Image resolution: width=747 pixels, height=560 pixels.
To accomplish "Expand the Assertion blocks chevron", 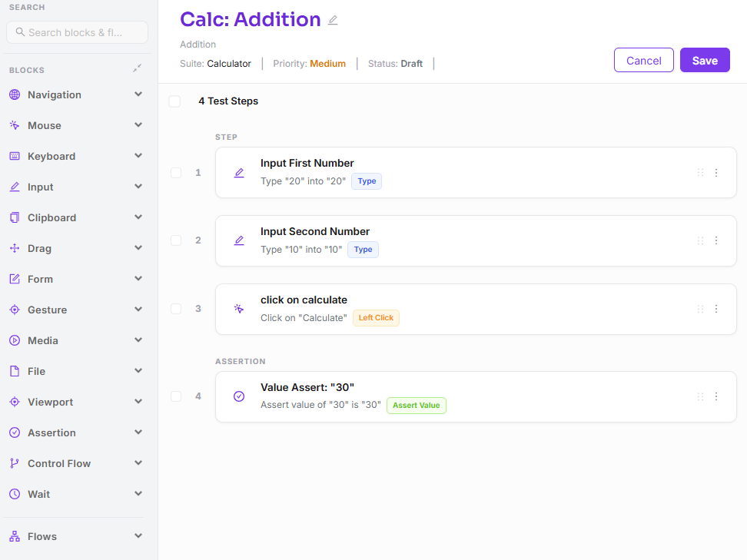I will tap(138, 432).
